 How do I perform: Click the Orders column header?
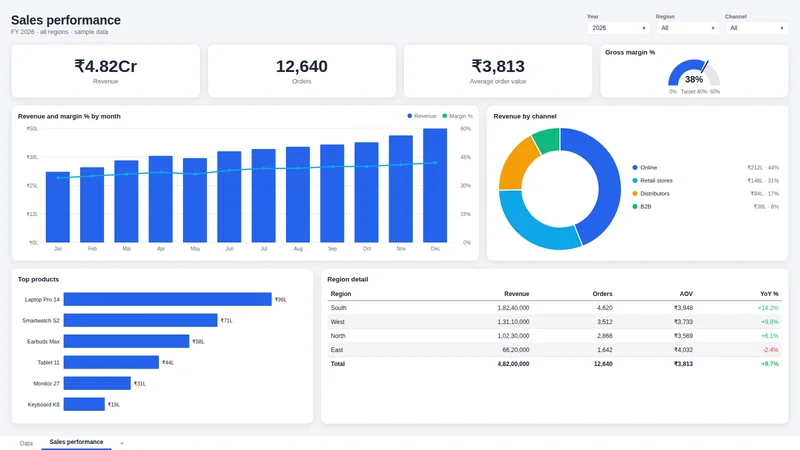(x=602, y=294)
